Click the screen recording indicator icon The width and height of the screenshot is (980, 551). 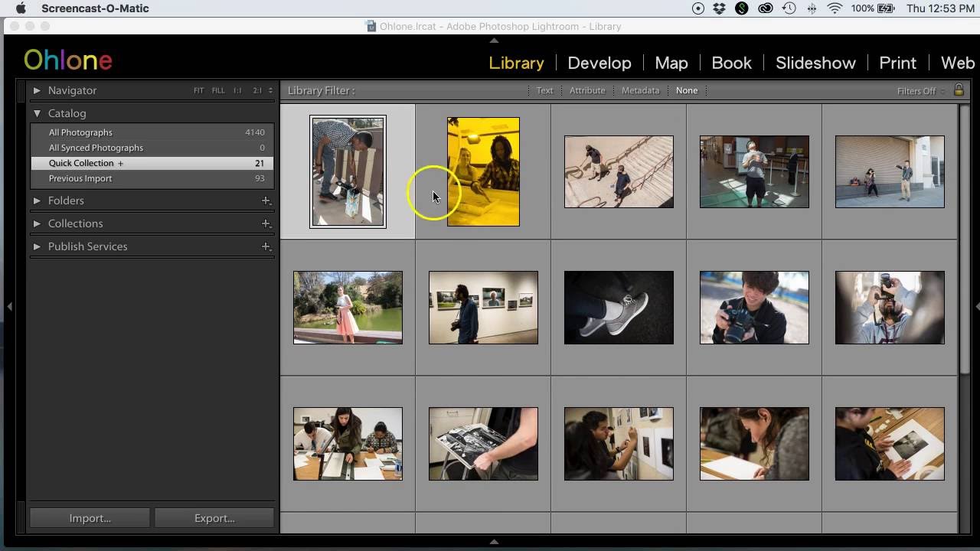[697, 8]
